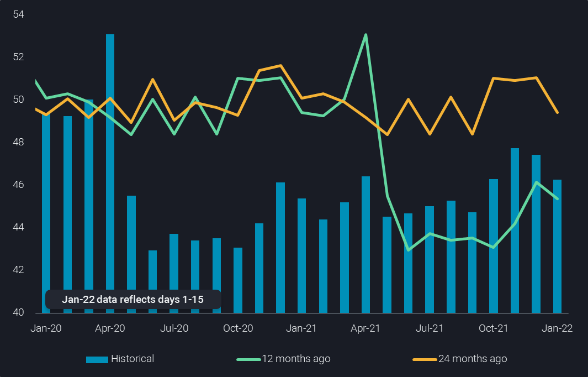Click the orange 24 months ago legend line
Viewport: 588px width, 377px height.
(425, 360)
